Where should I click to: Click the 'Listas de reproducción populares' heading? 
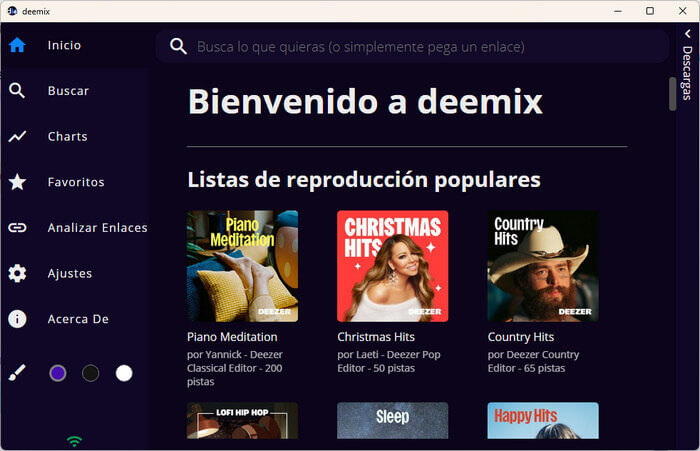pyautogui.click(x=364, y=180)
